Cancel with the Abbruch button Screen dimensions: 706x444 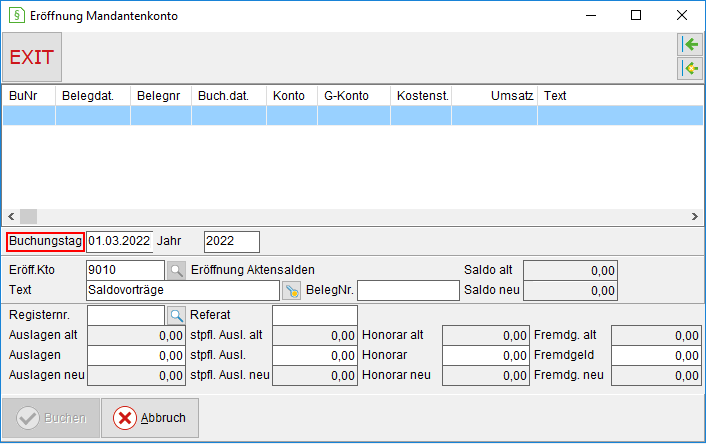[150, 418]
